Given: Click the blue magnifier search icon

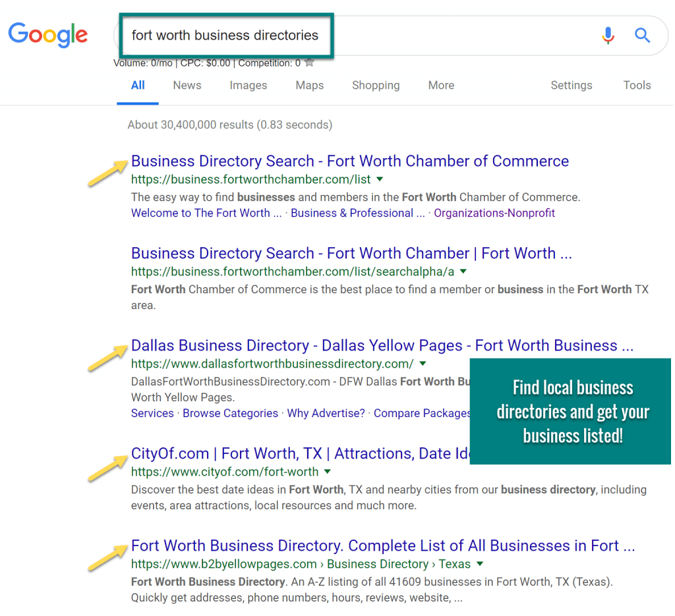Looking at the screenshot, I should pyautogui.click(x=642, y=35).
